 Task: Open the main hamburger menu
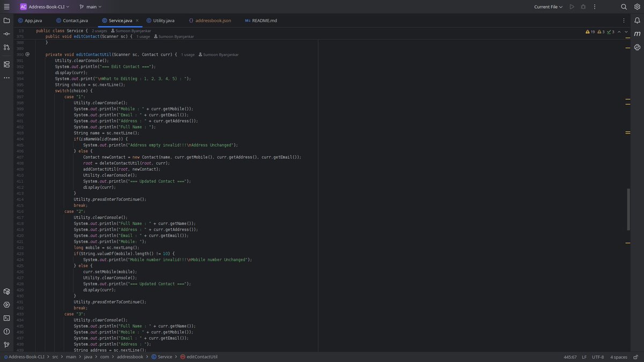coord(6,6)
